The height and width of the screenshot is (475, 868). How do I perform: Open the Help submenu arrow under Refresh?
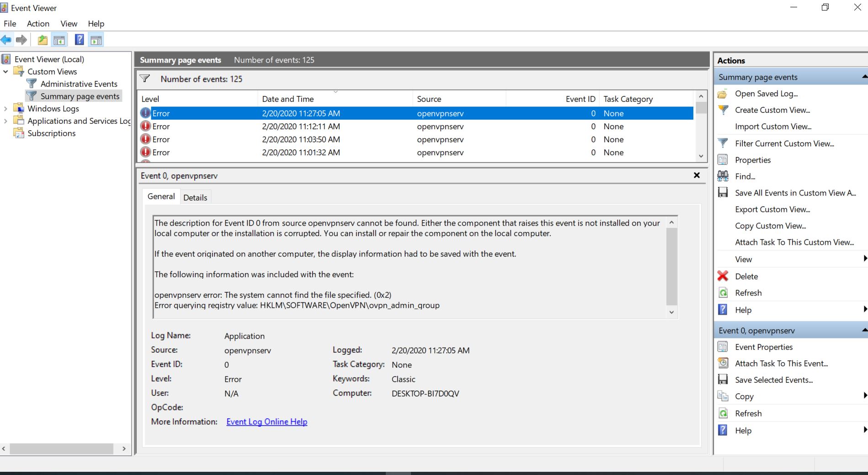pyautogui.click(x=865, y=309)
